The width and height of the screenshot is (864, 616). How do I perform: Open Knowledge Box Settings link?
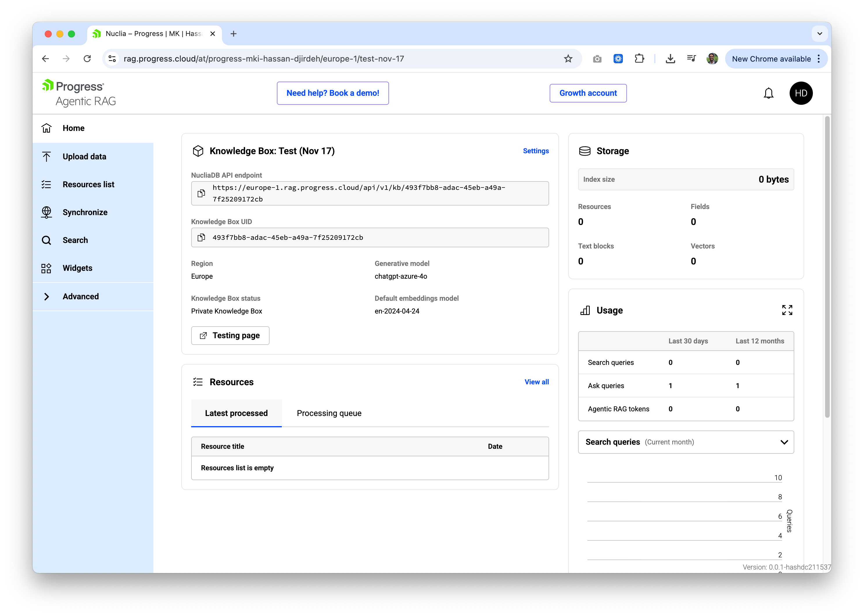(536, 151)
